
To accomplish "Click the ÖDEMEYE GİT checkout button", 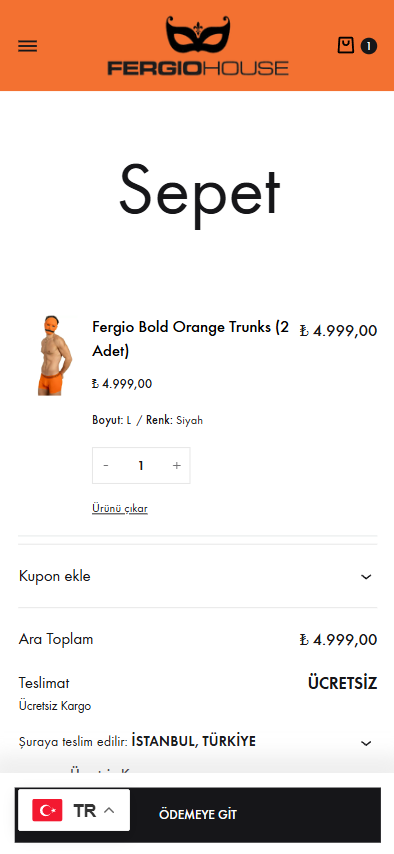I will (198, 815).
